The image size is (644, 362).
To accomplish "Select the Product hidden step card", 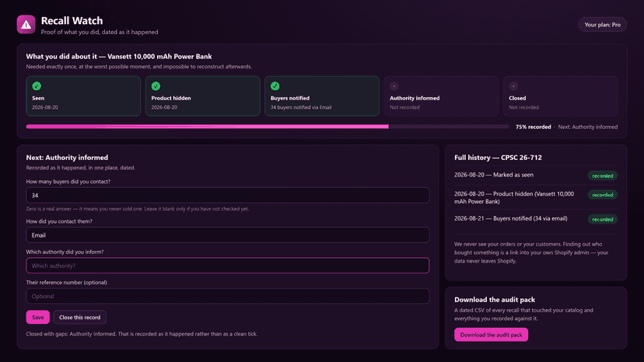I will pyautogui.click(x=202, y=96).
